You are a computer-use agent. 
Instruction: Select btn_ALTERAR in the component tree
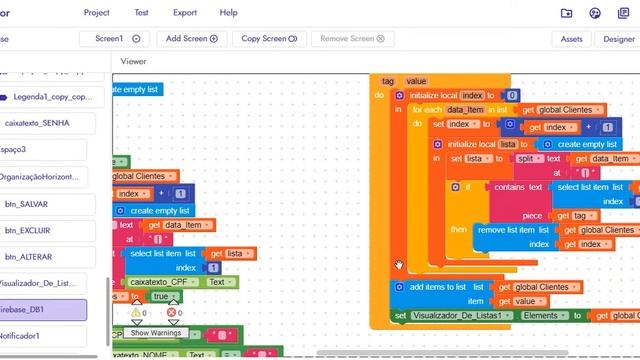tap(47, 257)
